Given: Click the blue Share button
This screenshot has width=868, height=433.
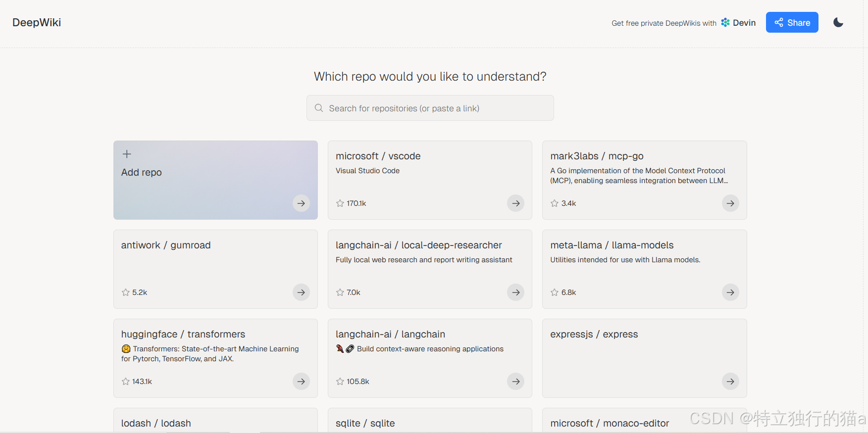Looking at the screenshot, I should [792, 22].
